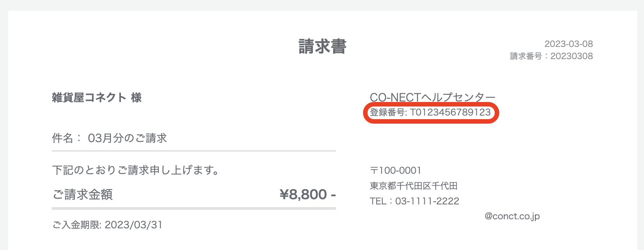Click the 請求番号：20230308 invoice number
Viewport: 644px width, 250px height.
pyautogui.click(x=552, y=56)
